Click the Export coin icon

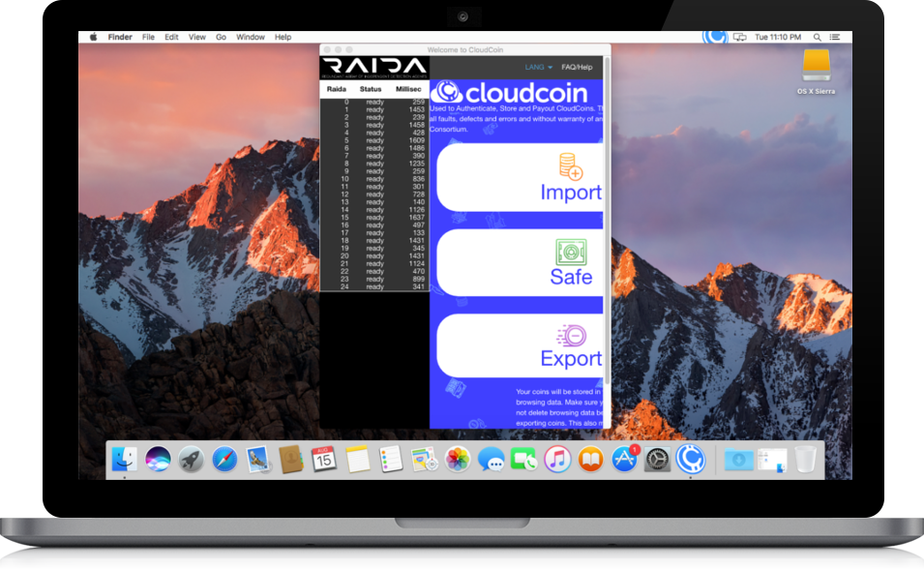571,336
